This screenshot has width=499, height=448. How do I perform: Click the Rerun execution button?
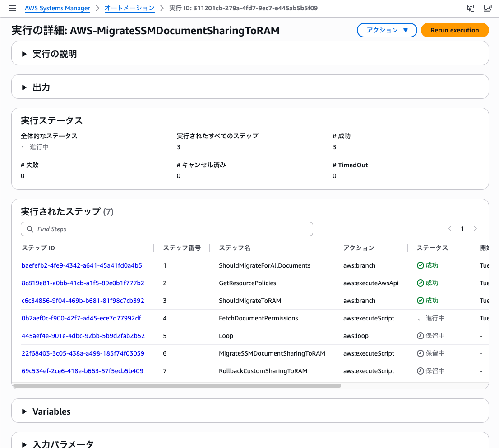(x=455, y=30)
